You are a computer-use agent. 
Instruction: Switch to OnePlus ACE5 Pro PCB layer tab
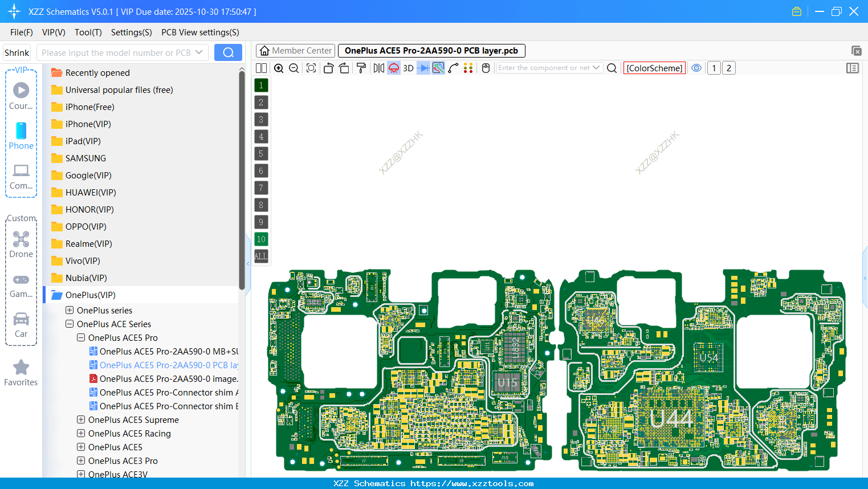[431, 51]
